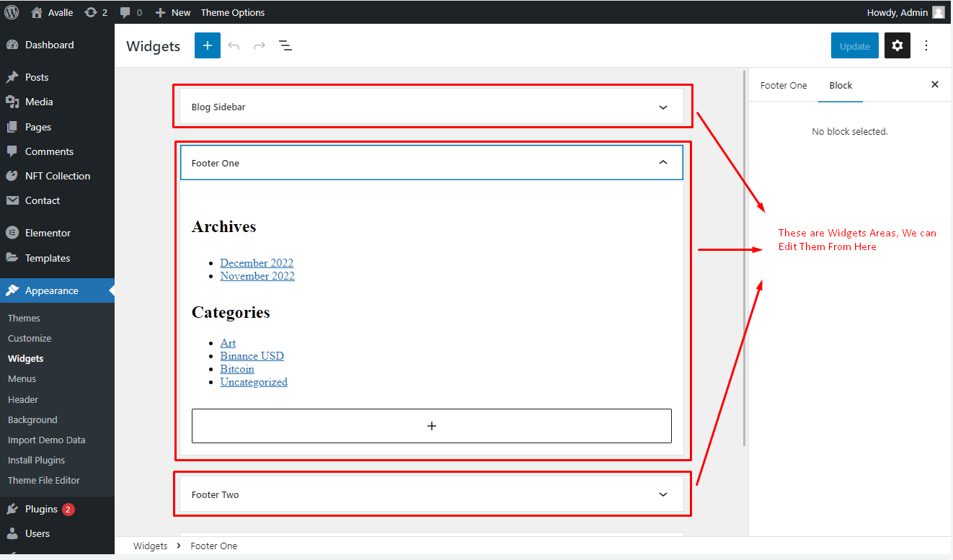Select the Widgets submenu item
Screen dimensions: 953x560
[25, 358]
